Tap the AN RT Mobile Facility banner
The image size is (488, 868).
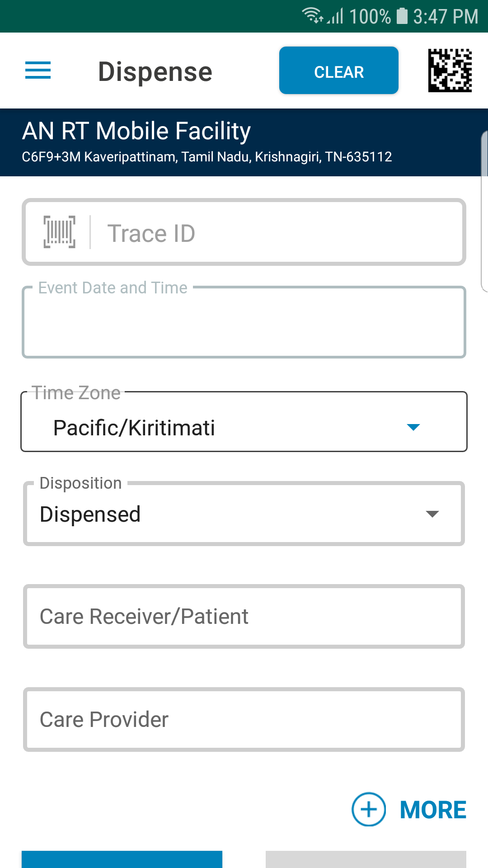[x=244, y=142]
